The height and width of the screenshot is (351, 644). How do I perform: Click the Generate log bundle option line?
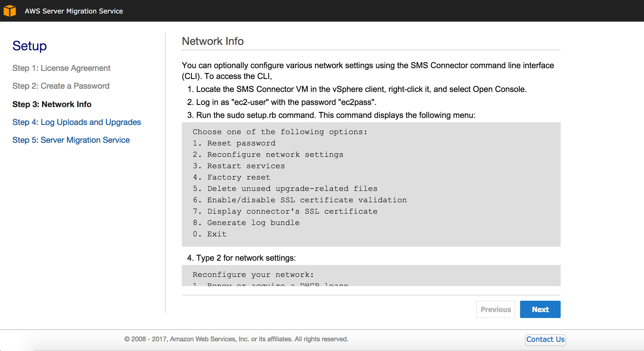(246, 223)
